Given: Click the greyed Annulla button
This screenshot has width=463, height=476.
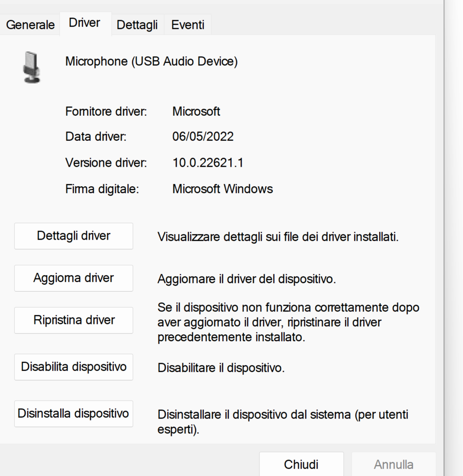Looking at the screenshot, I should tap(393, 464).
